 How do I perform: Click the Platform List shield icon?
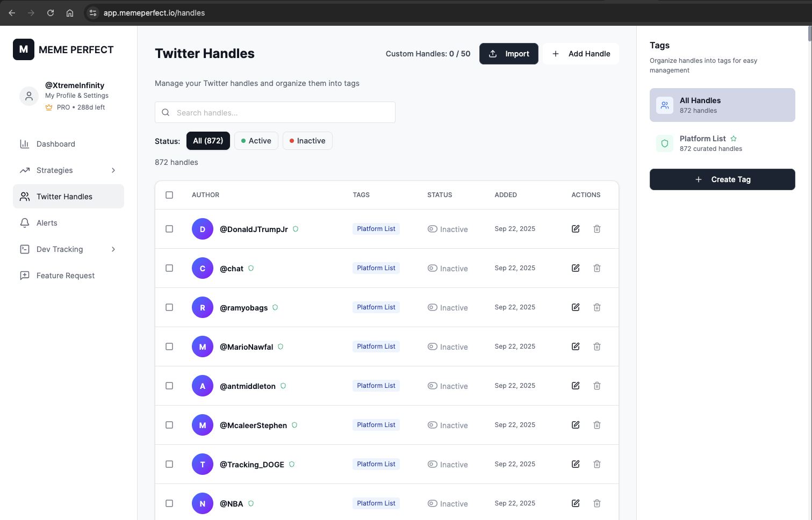(x=664, y=143)
